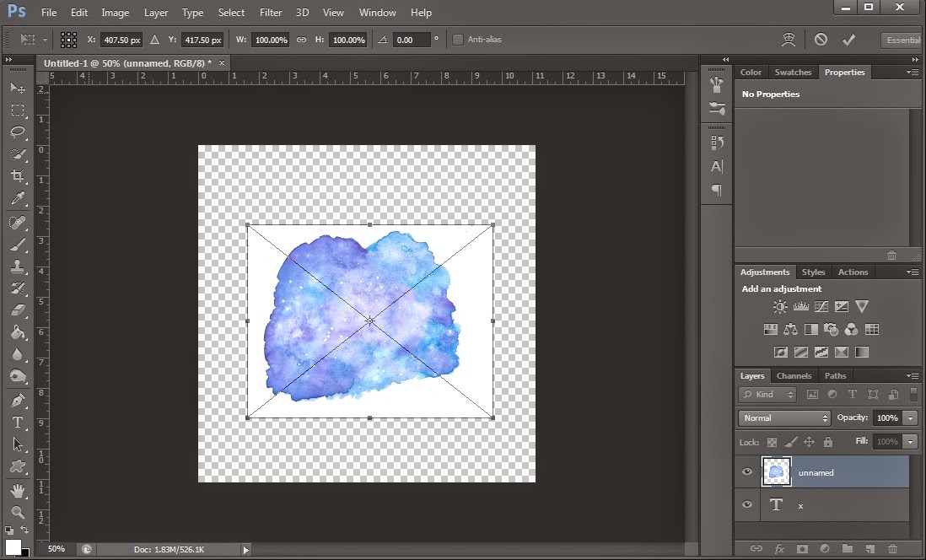
Task: Open the Layer menu
Action: pos(156,13)
